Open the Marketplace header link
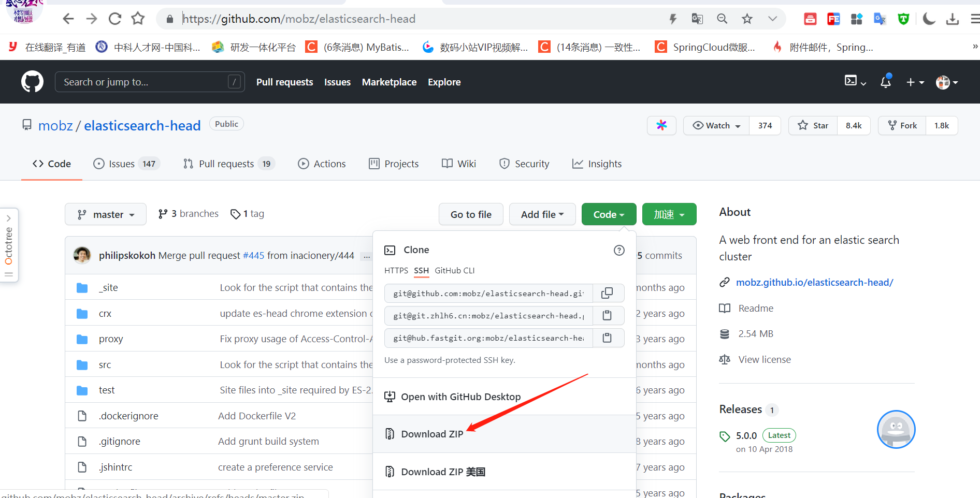Screen dimensions: 980x498 [389, 82]
